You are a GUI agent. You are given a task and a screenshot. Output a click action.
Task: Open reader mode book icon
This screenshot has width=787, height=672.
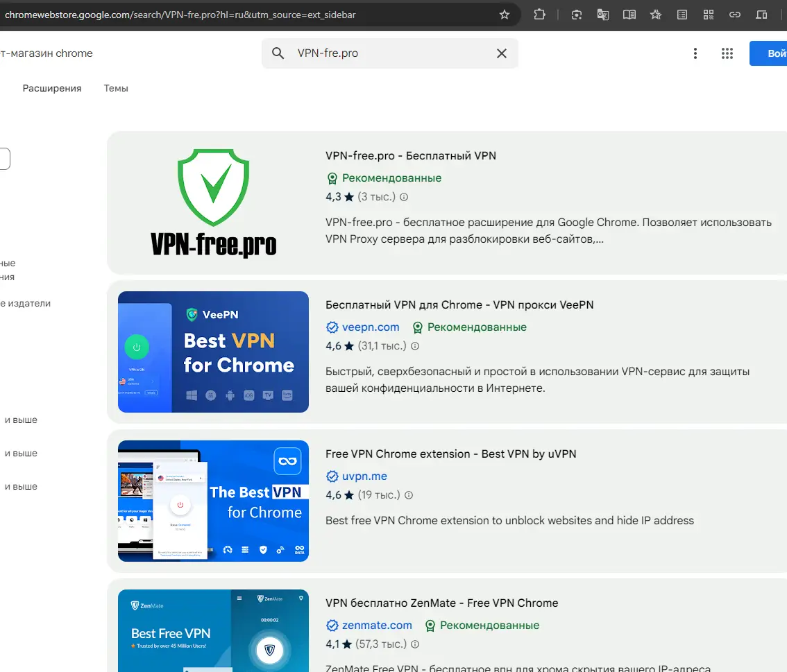tap(629, 15)
